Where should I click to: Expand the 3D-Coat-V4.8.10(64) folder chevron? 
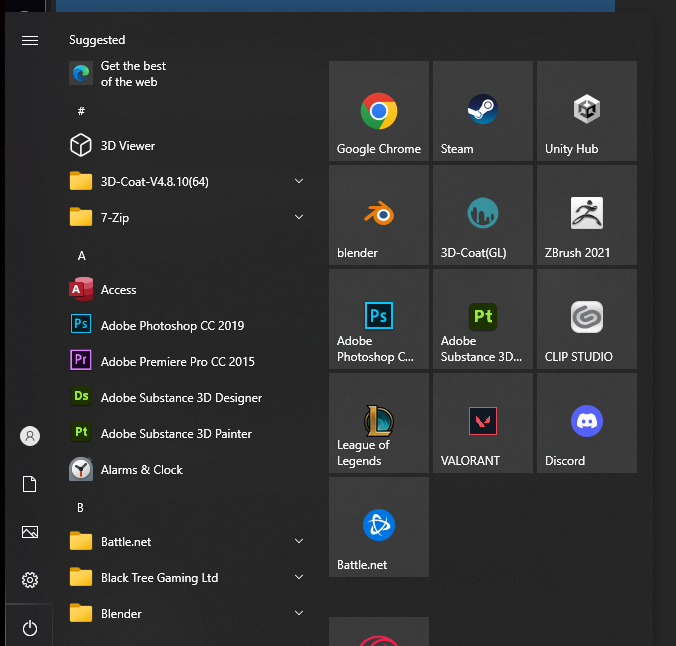click(x=299, y=181)
